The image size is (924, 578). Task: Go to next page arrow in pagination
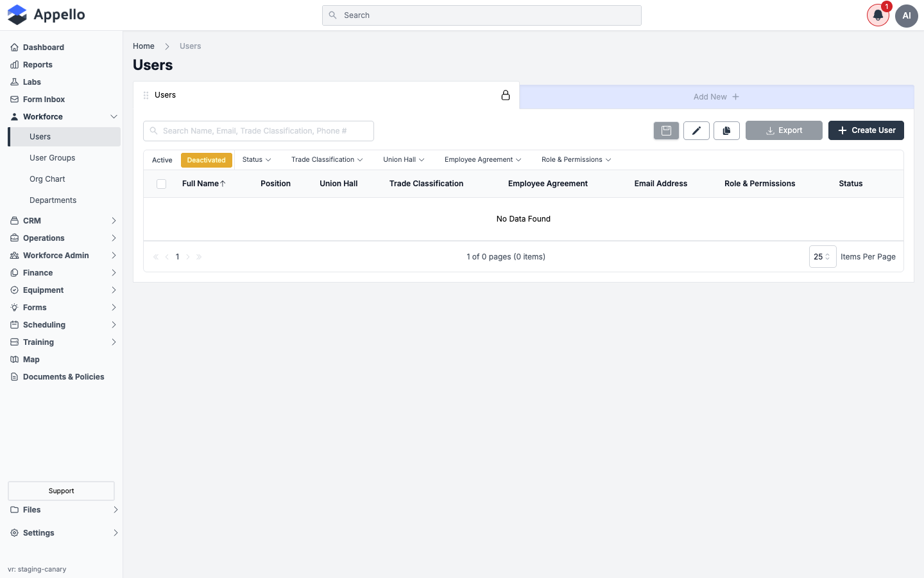click(188, 257)
